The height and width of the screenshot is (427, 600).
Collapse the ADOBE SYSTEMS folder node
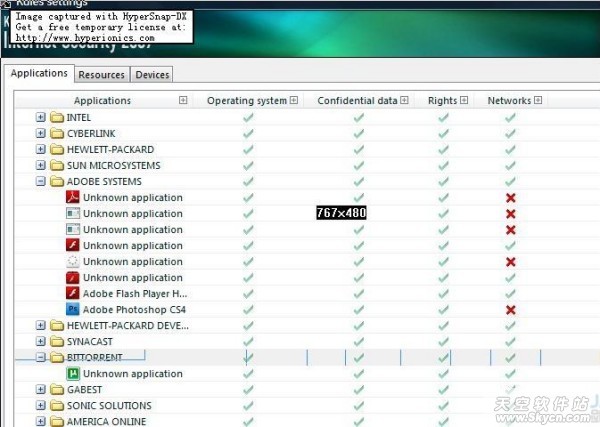(x=41, y=181)
